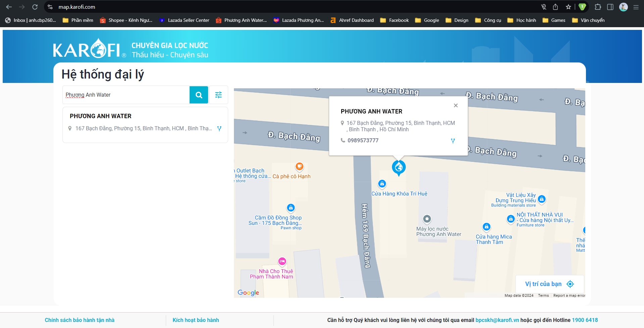Open Kích hoạt bảo hành link

coord(196,320)
